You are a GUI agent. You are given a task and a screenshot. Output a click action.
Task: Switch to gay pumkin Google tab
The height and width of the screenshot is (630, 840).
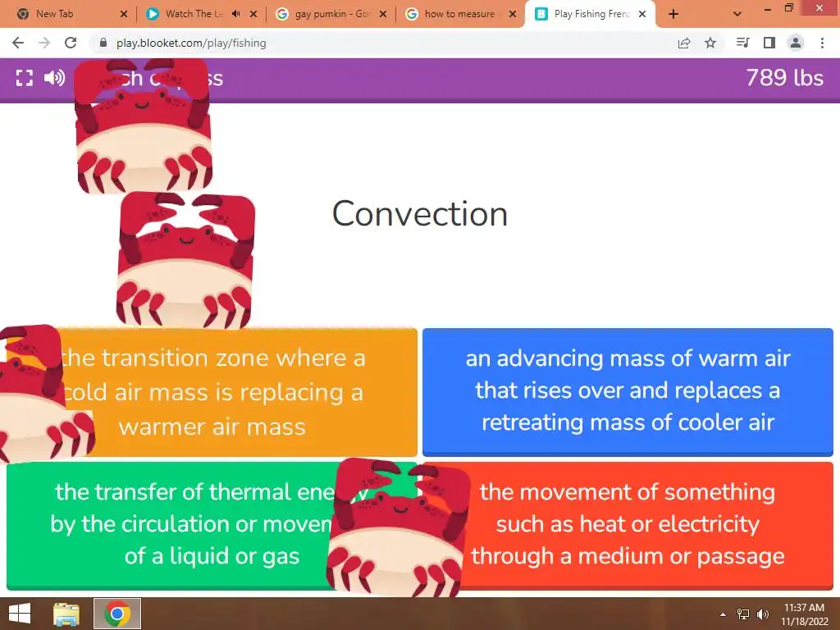click(x=332, y=14)
